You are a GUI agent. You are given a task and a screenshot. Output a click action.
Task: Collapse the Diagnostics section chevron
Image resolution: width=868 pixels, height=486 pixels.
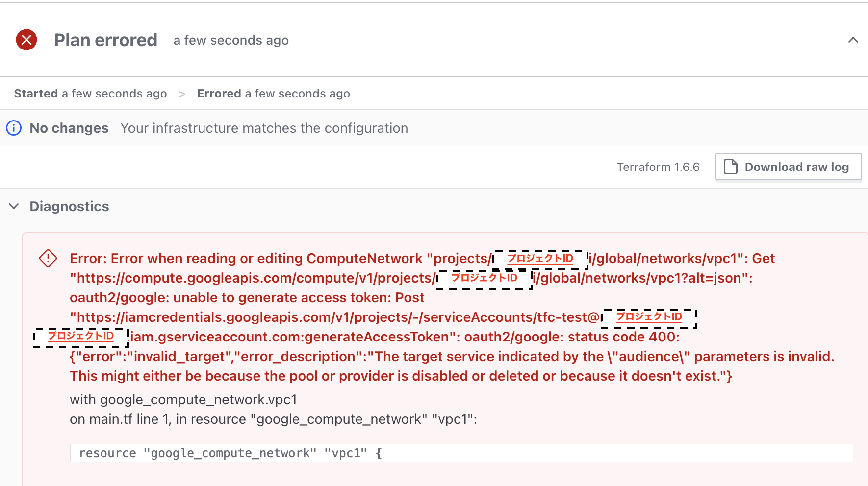click(x=14, y=206)
